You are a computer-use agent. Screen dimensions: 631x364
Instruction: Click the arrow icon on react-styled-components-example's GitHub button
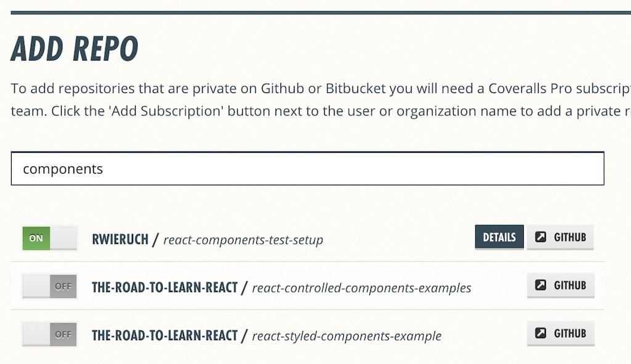[540, 333]
